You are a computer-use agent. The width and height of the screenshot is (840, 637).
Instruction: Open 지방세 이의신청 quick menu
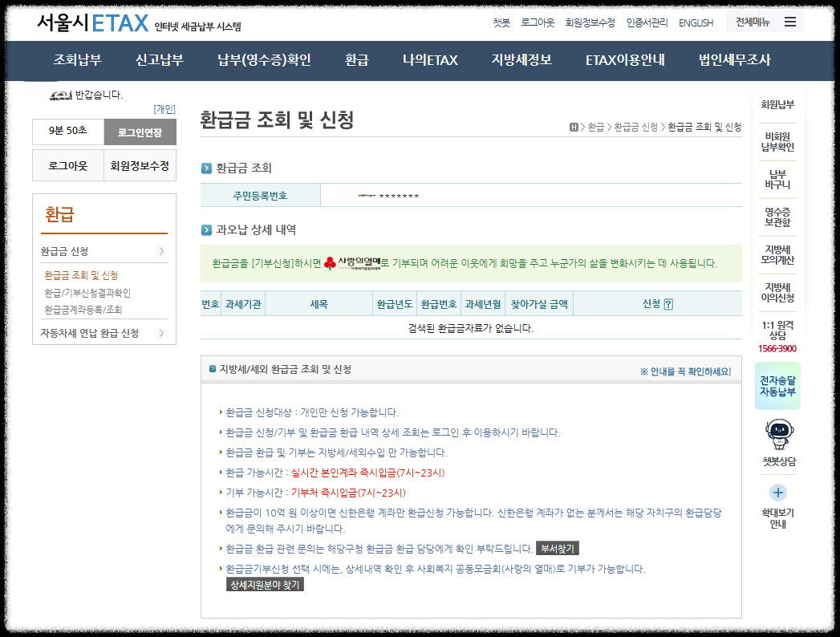[778, 293]
